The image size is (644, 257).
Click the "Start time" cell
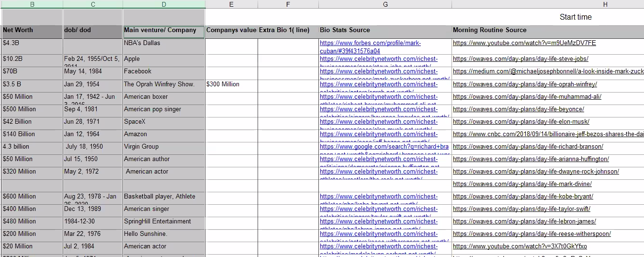(x=576, y=17)
